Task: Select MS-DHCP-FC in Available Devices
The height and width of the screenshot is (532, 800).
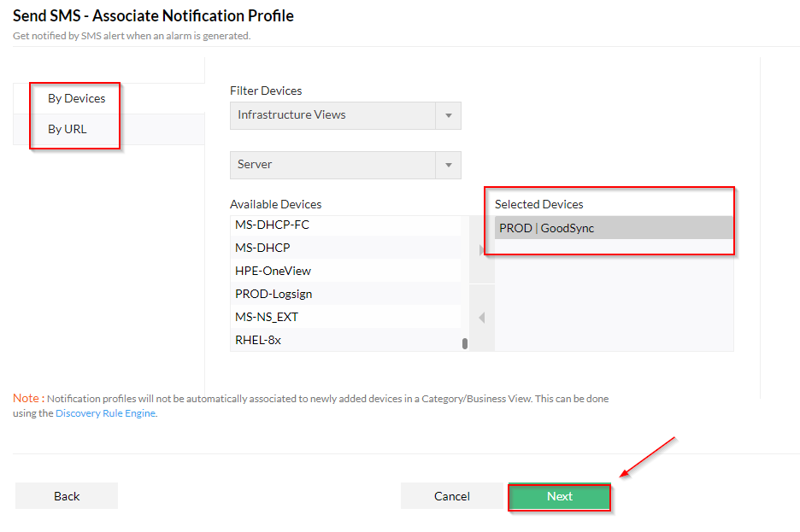Action: [x=345, y=225]
